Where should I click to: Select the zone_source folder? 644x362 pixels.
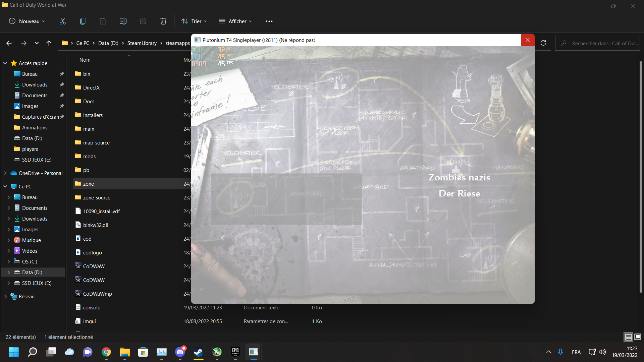97,197
